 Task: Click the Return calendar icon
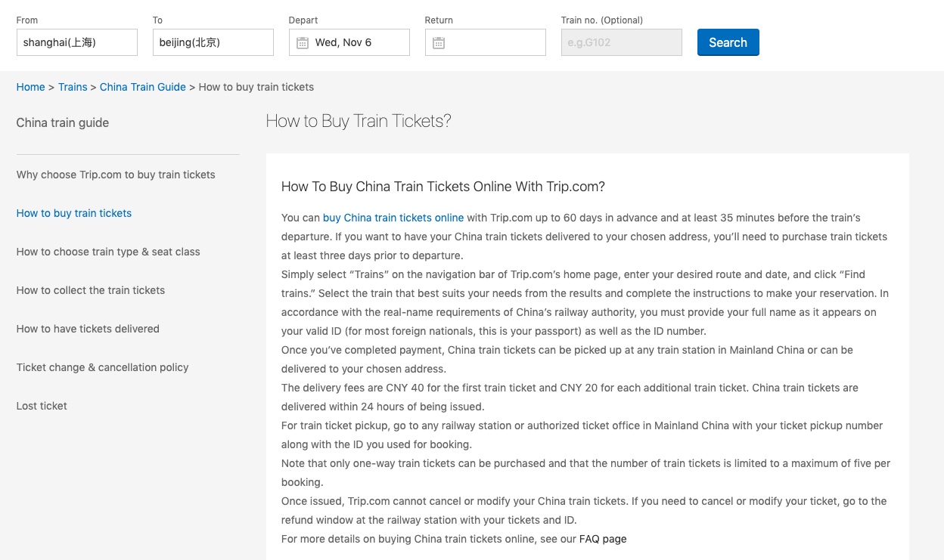tap(439, 43)
